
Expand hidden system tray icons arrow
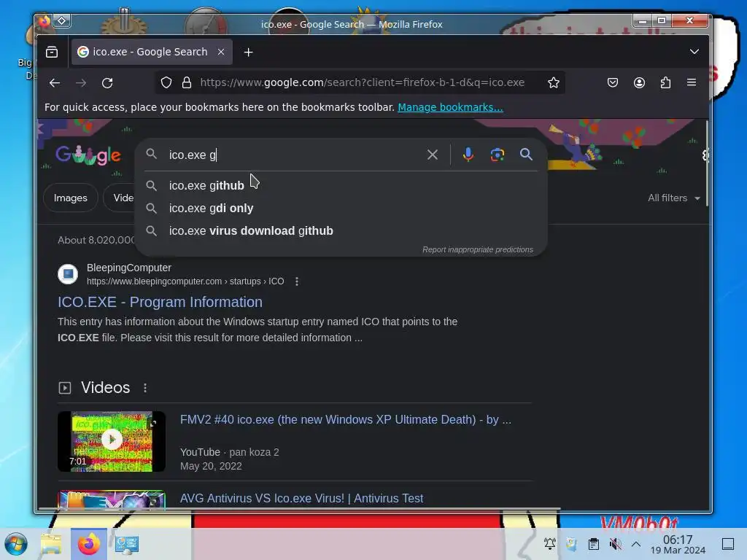click(636, 543)
